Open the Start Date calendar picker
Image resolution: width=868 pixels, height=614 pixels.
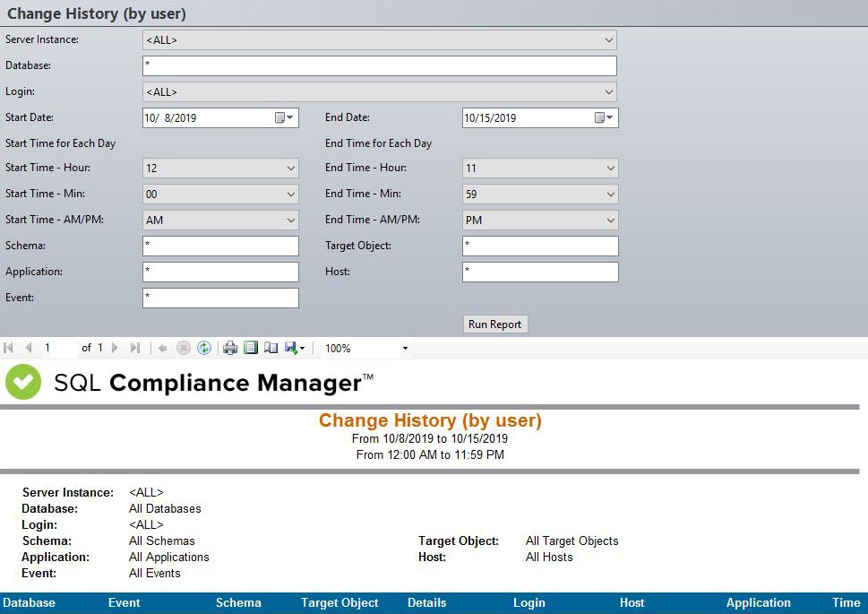pos(285,117)
